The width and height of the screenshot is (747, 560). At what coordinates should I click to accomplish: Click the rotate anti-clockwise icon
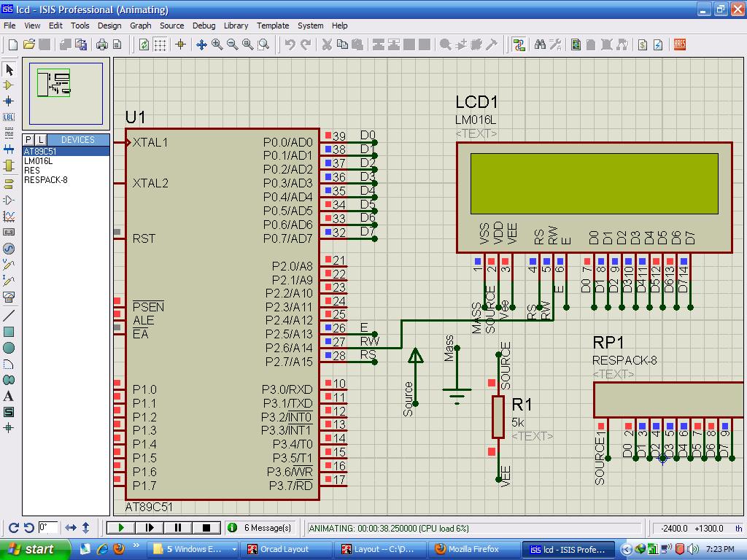click(x=28, y=528)
